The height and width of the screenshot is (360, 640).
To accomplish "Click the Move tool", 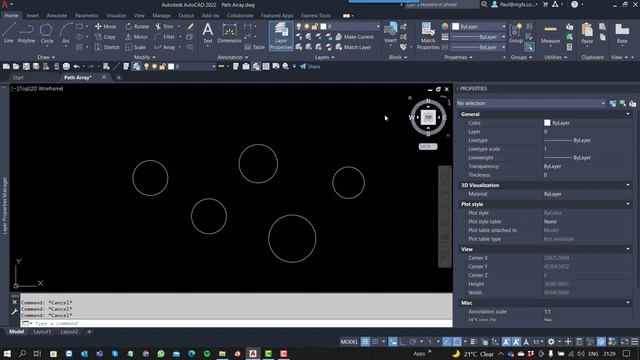I will (105, 27).
